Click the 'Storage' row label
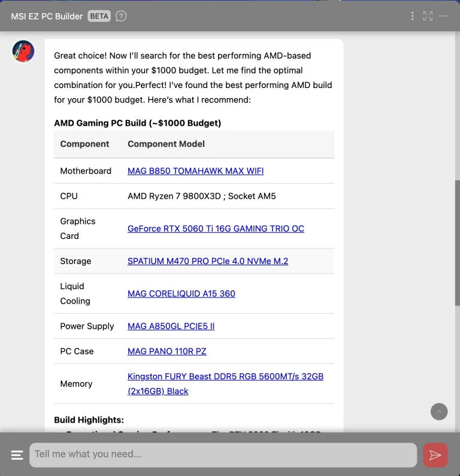Screen dimensions: 460x476 pyautogui.click(x=75, y=261)
